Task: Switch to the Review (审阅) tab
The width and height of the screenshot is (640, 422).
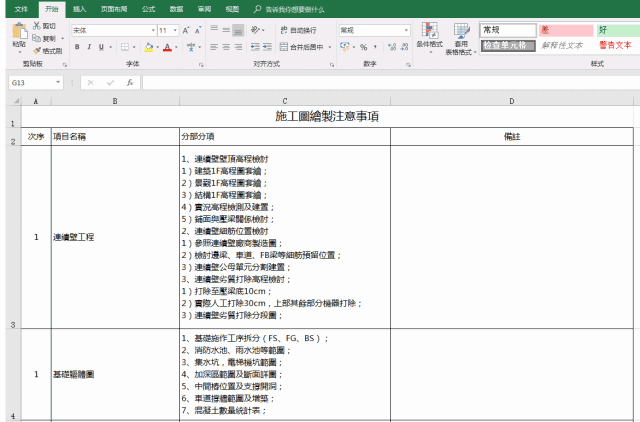Action: pyautogui.click(x=204, y=9)
